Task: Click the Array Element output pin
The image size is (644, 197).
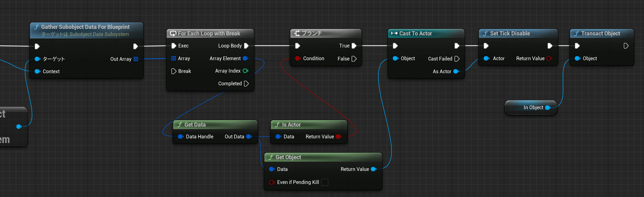Action: coord(246,58)
